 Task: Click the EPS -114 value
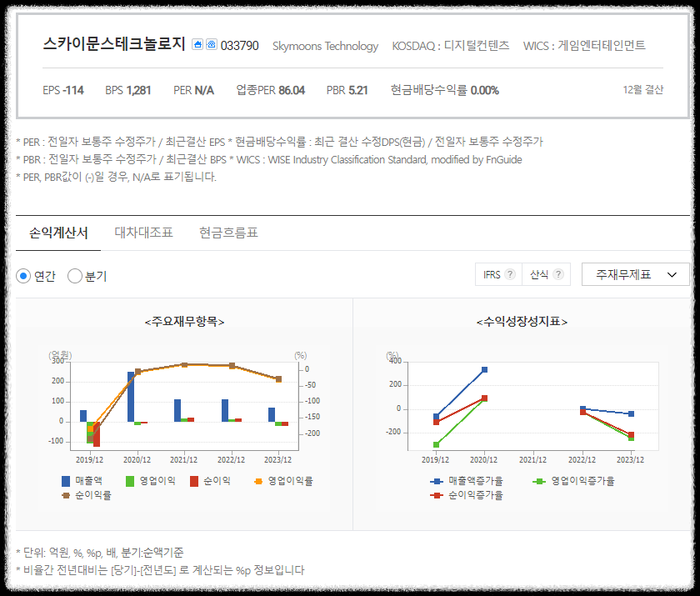63,90
